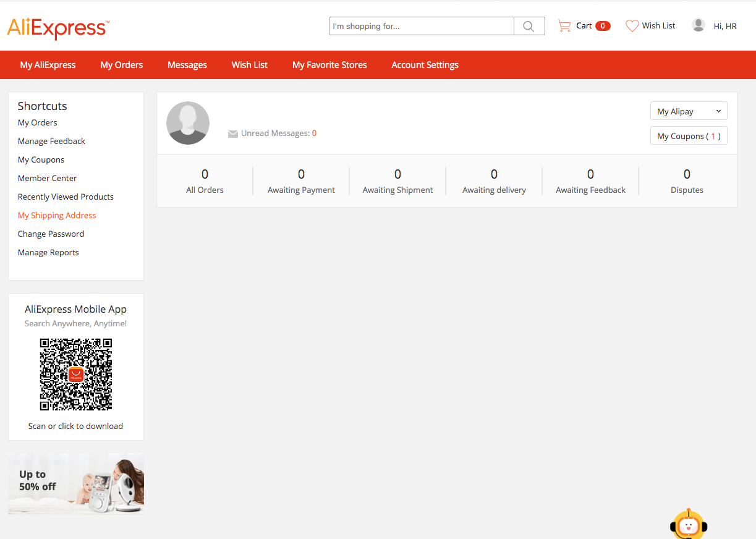Click the profile placeholder avatar image
Image resolution: width=756 pixels, height=539 pixels.
point(187,123)
